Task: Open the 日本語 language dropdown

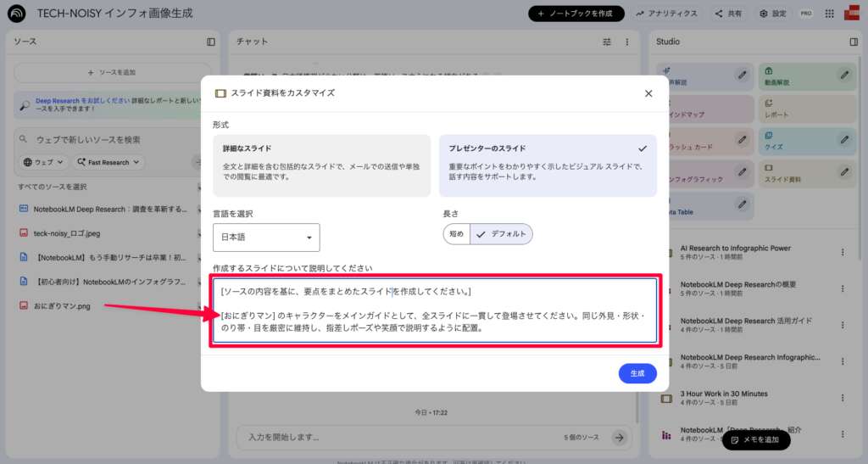Action: tap(266, 238)
